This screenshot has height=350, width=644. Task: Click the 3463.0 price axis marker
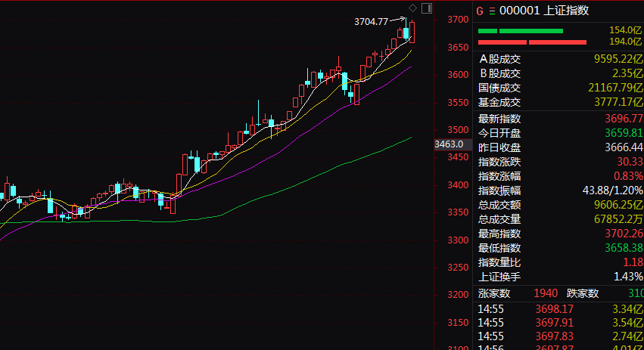[449, 144]
